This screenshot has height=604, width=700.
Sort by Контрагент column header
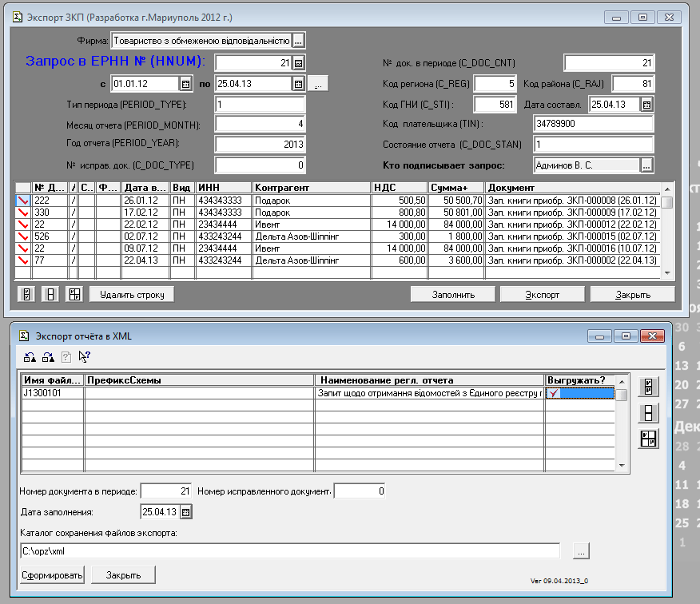tap(311, 188)
